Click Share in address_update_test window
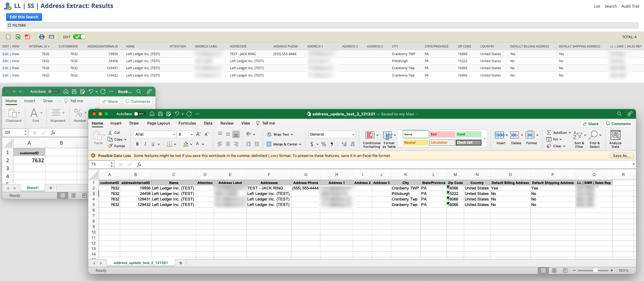This screenshot has width=644, height=281. coord(590,124)
